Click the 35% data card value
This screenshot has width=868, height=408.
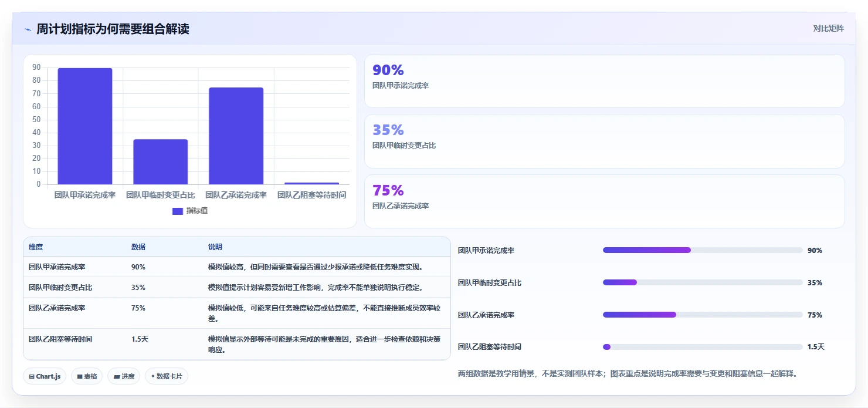388,130
